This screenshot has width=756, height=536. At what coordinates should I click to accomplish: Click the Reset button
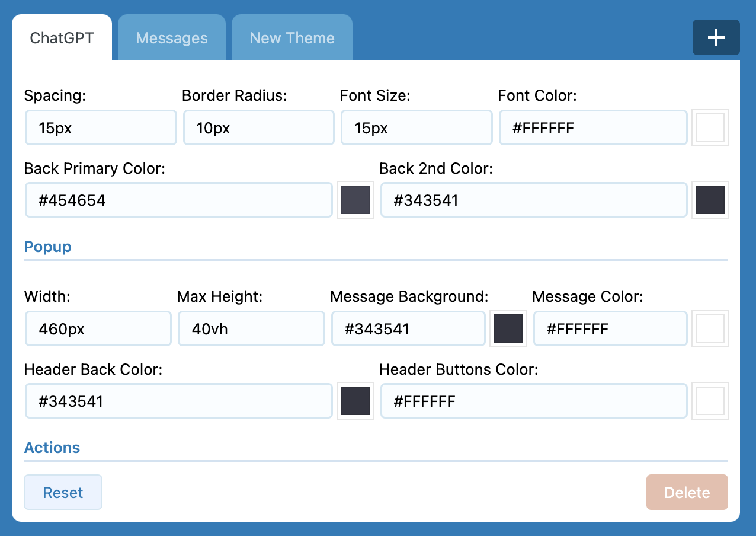63,492
